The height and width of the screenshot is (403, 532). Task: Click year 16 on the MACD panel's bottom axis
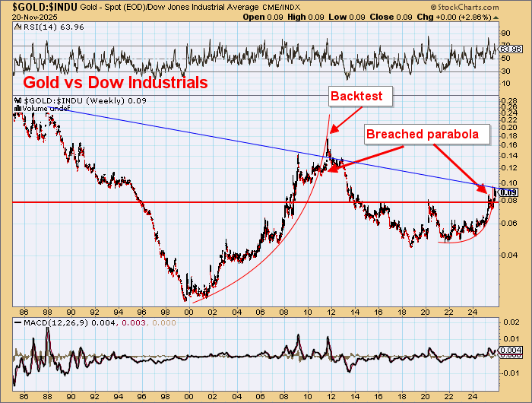tap(378, 397)
